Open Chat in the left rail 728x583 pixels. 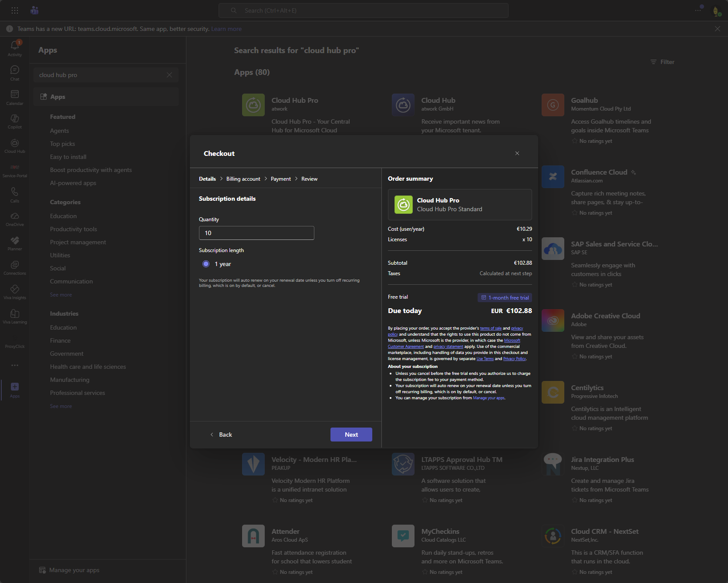coord(15,73)
